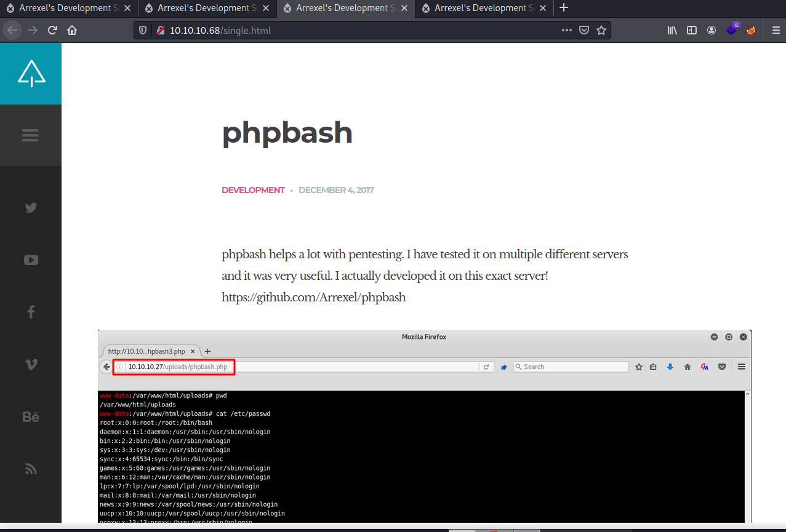
Task: Toggle the sidebar view icon
Action: click(692, 30)
